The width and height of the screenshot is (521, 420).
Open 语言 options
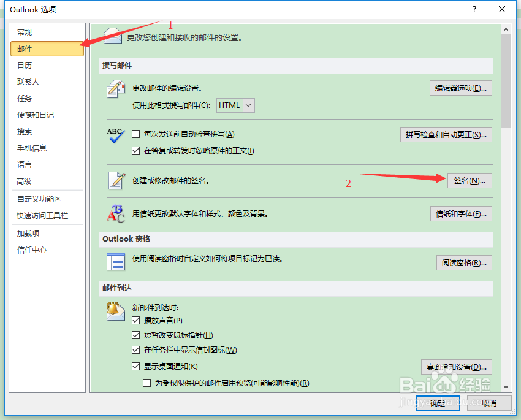coord(47,165)
